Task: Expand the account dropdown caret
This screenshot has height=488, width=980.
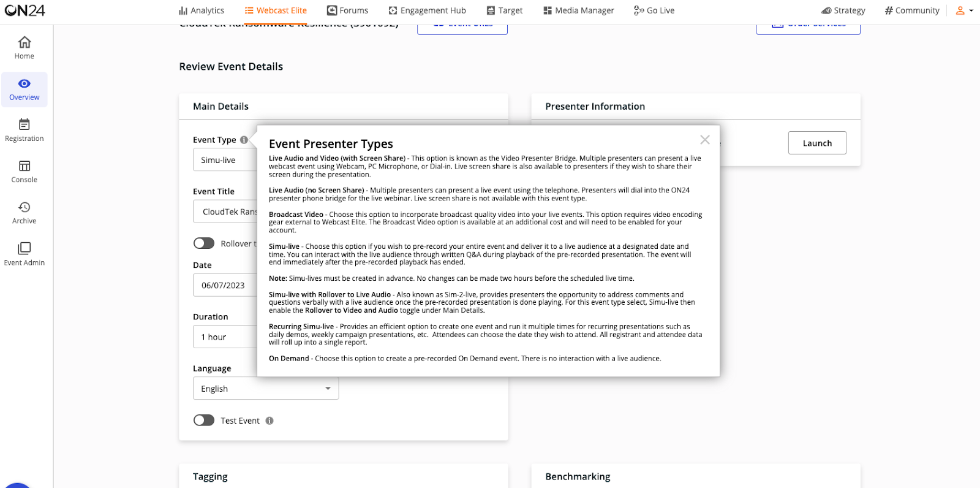Action: [971, 11]
